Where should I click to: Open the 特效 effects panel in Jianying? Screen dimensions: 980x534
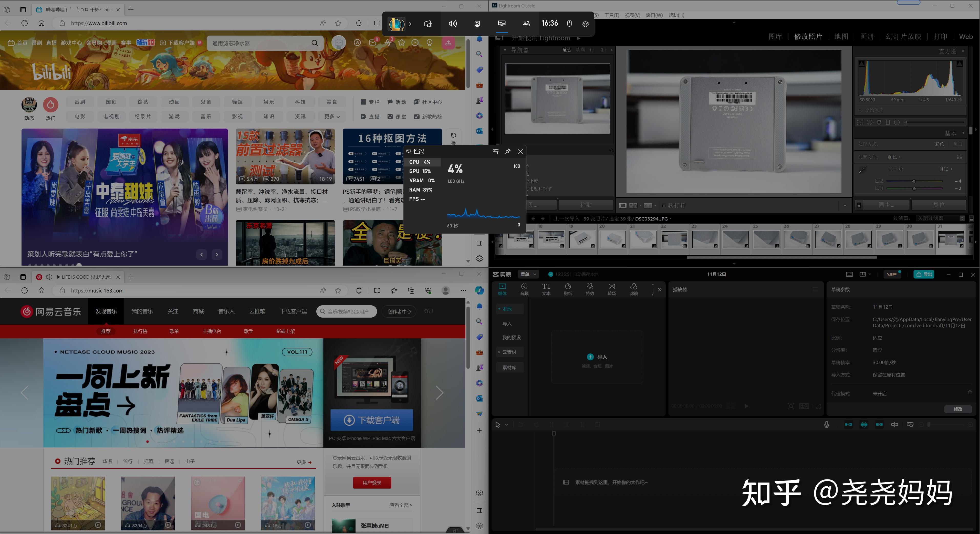click(590, 289)
